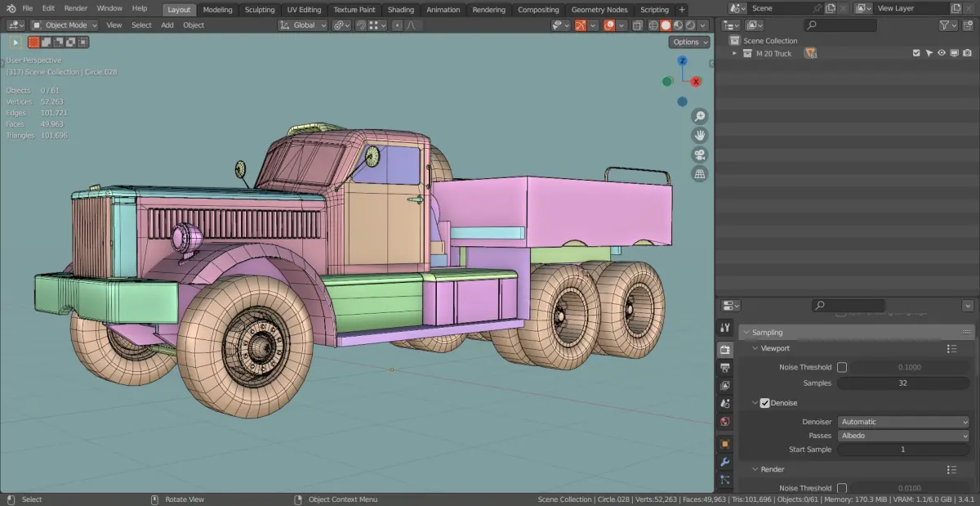This screenshot has width=980, height=506.
Task: Click new collection icon in outliner
Action: tap(967, 25)
